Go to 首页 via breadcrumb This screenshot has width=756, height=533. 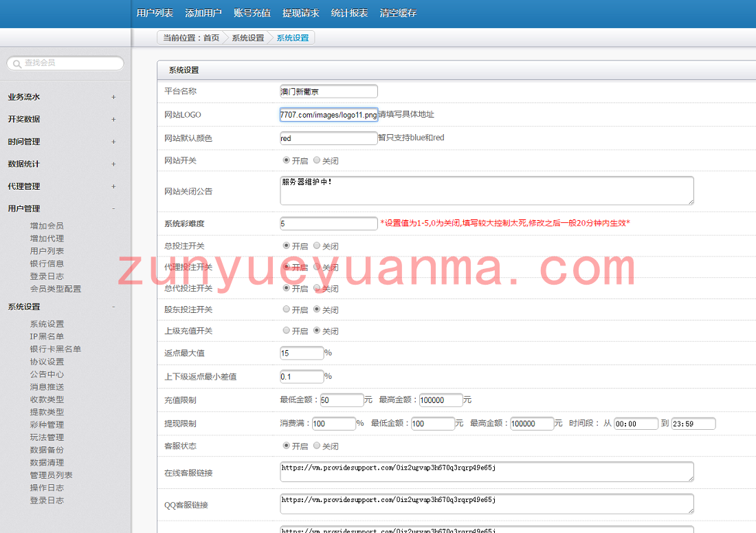[x=211, y=38]
